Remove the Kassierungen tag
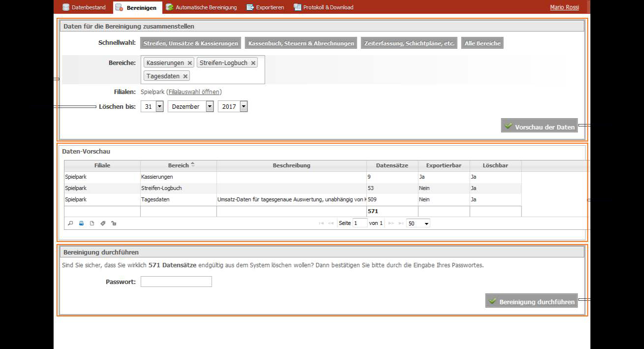This screenshot has width=644, height=349. click(x=190, y=63)
